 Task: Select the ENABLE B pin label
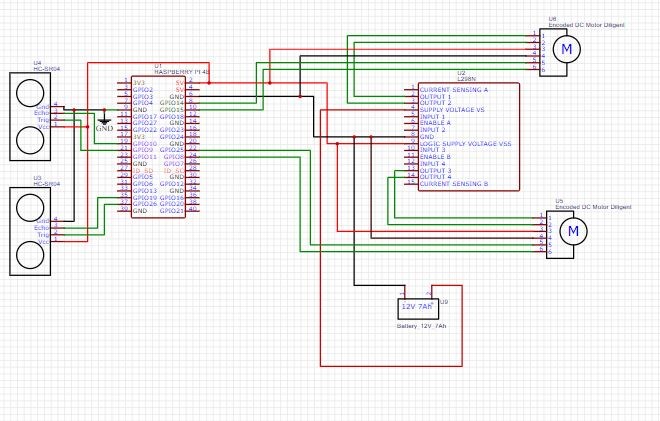pos(435,157)
